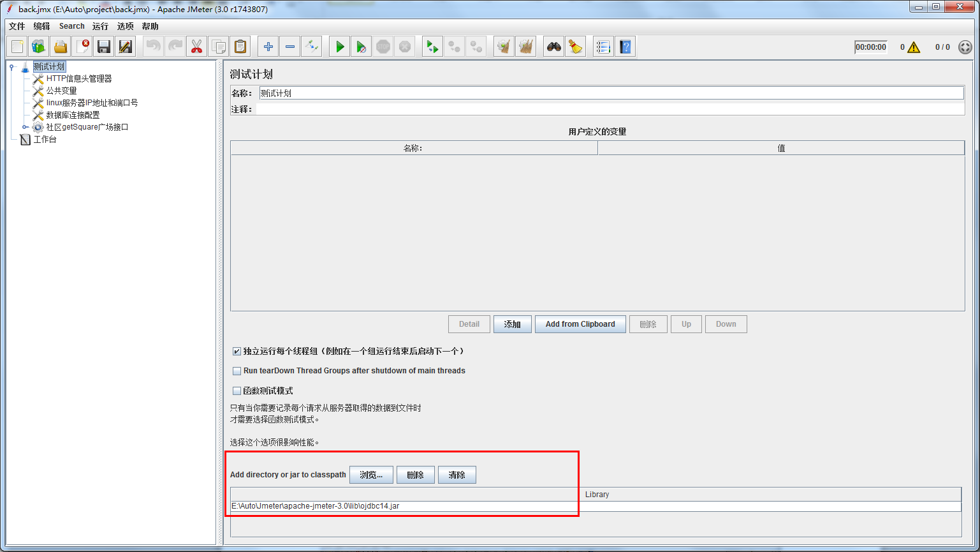This screenshot has height=552, width=980.
Task: Click the Undo arrow icon
Action: pyautogui.click(x=153, y=47)
